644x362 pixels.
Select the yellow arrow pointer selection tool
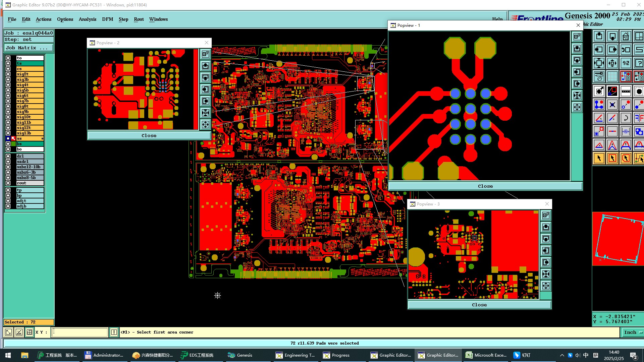click(599, 158)
